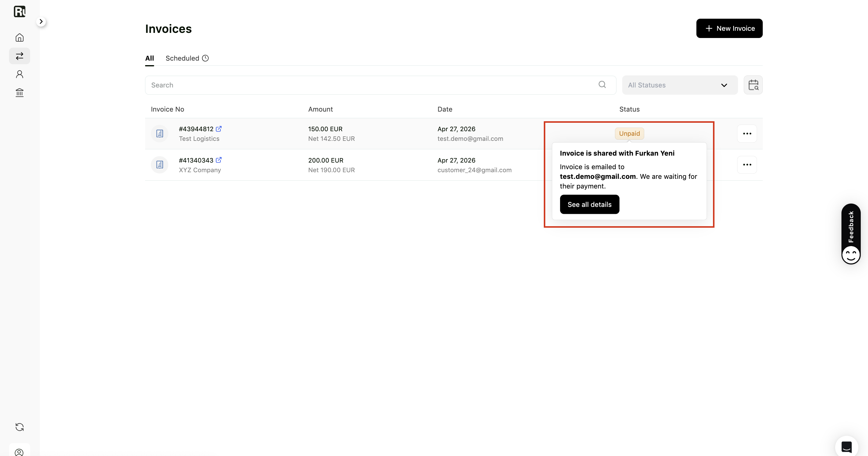
Task: Click the Unpaid status badge
Action: [x=629, y=134]
